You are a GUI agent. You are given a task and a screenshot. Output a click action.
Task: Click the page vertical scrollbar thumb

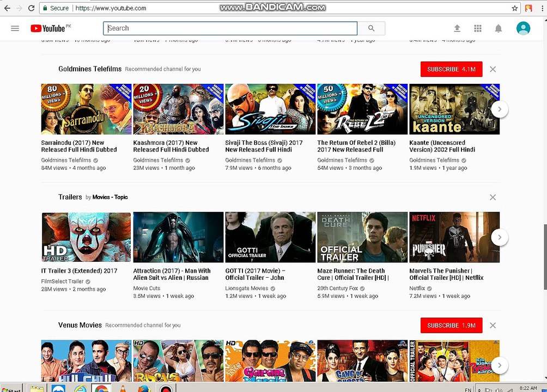point(545,256)
